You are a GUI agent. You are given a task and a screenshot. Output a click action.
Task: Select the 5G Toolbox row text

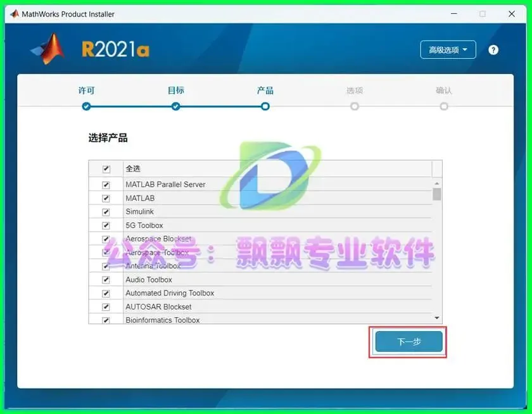pyautogui.click(x=144, y=225)
